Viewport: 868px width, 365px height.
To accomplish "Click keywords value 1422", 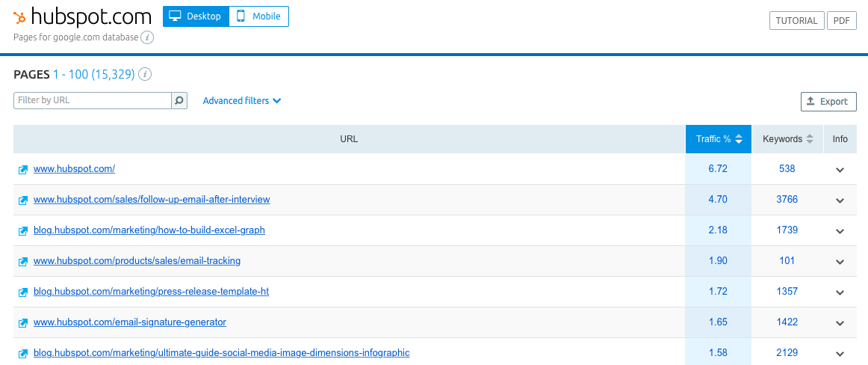I will (x=787, y=321).
